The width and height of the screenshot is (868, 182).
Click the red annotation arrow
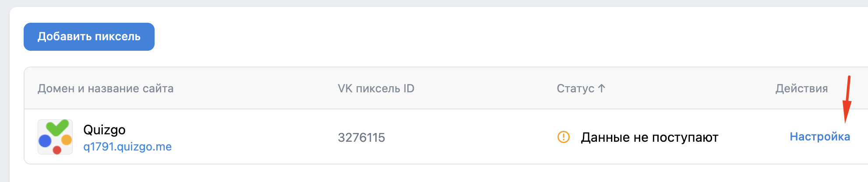(847, 99)
